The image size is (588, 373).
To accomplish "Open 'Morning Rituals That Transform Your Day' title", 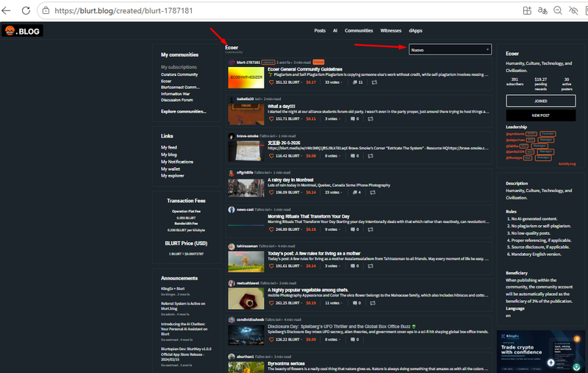I will pos(308,216).
